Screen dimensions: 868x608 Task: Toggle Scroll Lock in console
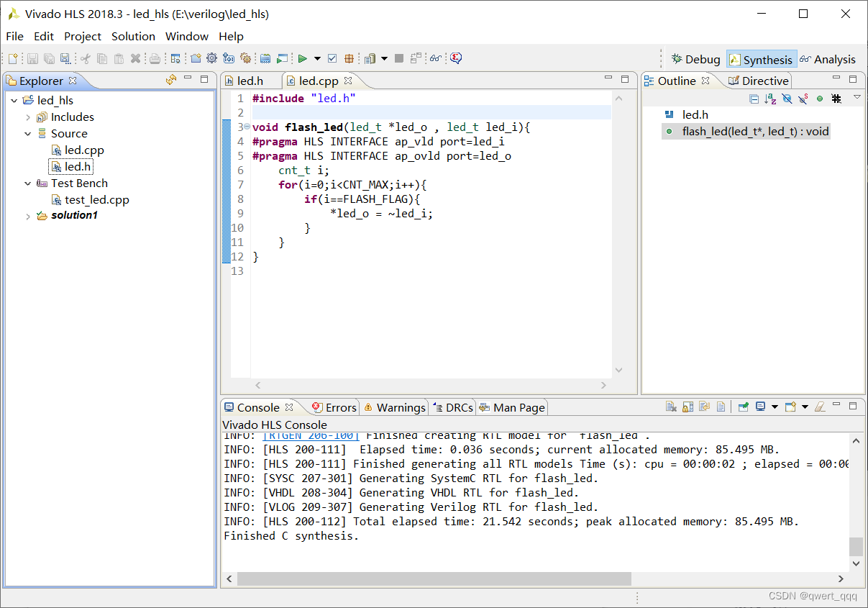tap(687, 407)
